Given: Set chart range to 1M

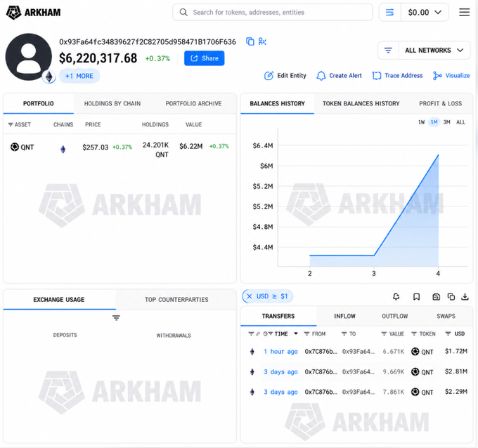Looking at the screenshot, I should pos(434,122).
